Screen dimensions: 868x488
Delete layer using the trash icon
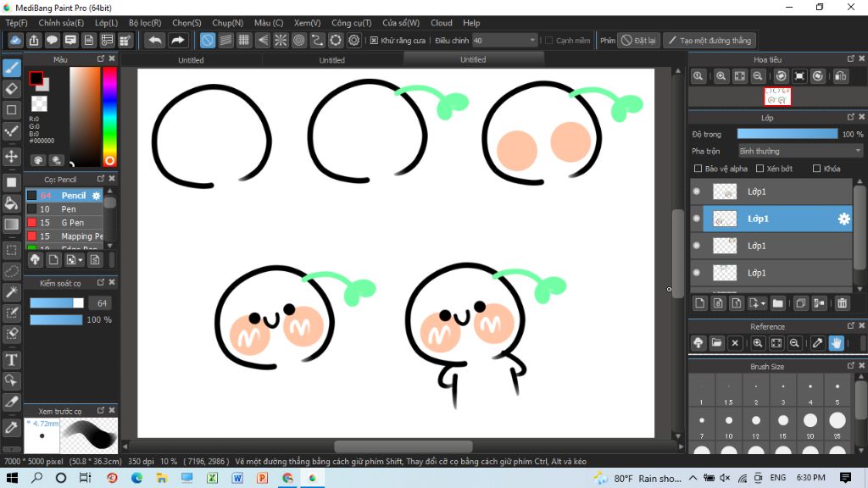click(x=842, y=303)
